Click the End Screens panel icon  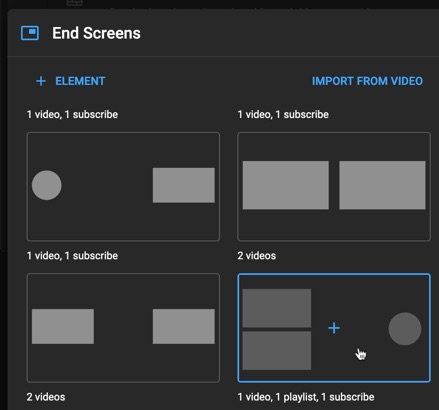click(30, 33)
